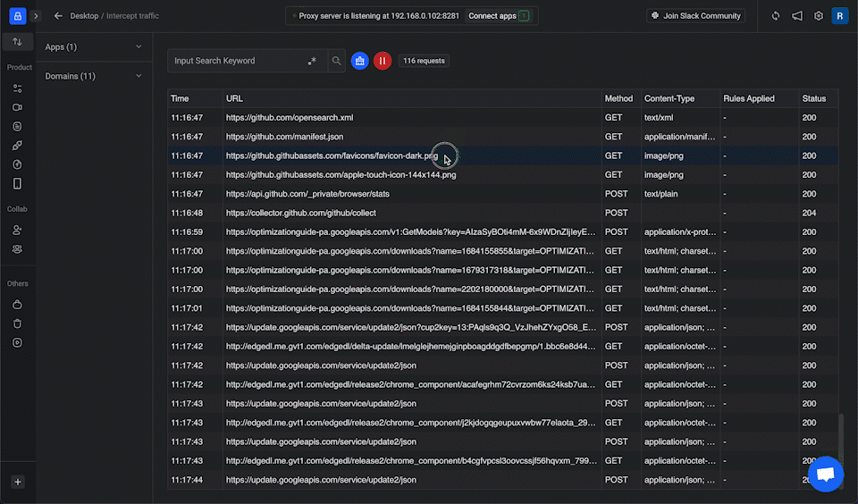Toggle regex mode in the search field
This screenshot has height=504, width=858.
point(312,61)
